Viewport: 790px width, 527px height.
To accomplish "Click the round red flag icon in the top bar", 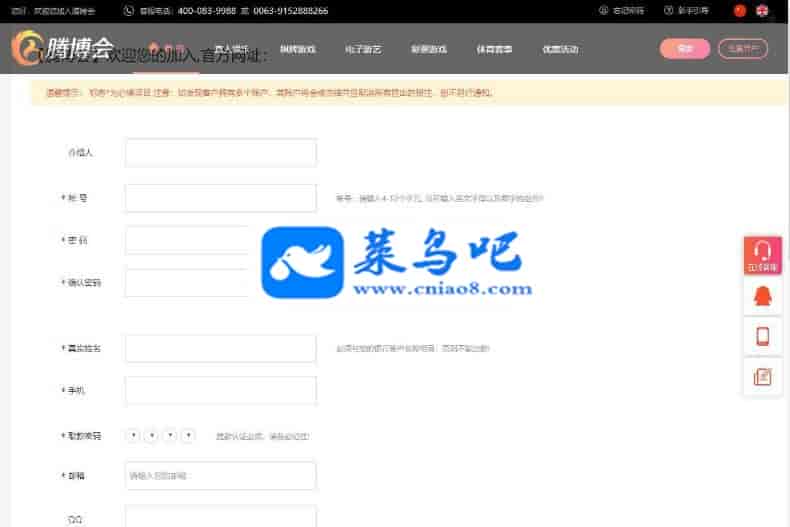I will point(740,10).
